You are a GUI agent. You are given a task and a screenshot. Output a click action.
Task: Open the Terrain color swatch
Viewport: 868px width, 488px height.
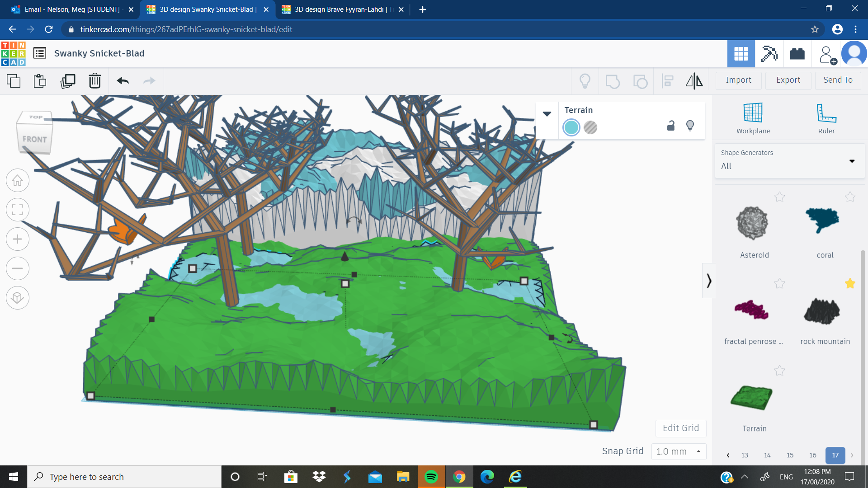click(x=571, y=127)
